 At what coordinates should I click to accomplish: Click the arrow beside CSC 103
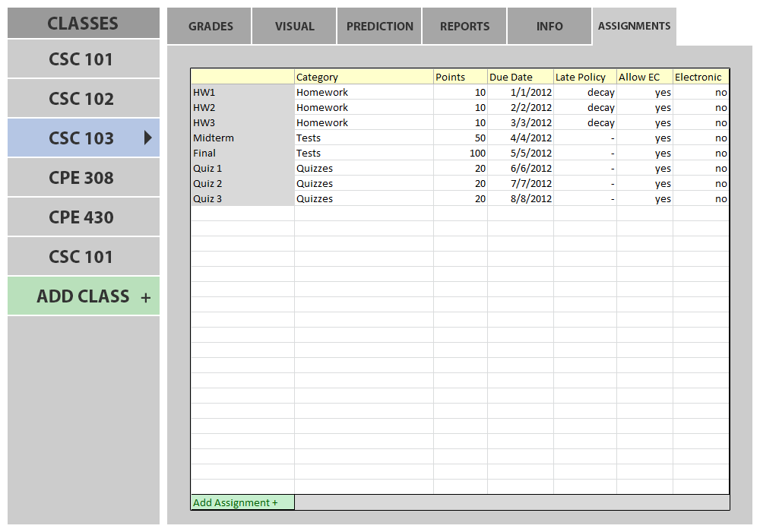(148, 138)
